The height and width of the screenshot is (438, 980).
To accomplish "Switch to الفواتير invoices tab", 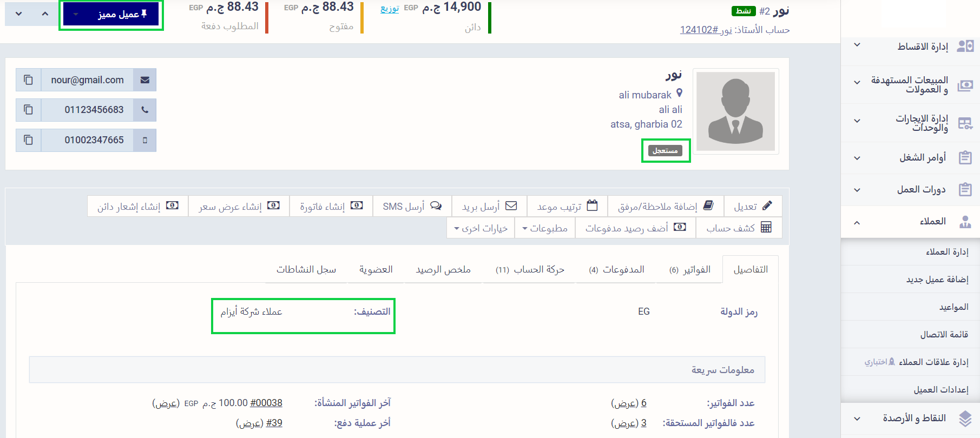I will tap(690, 269).
